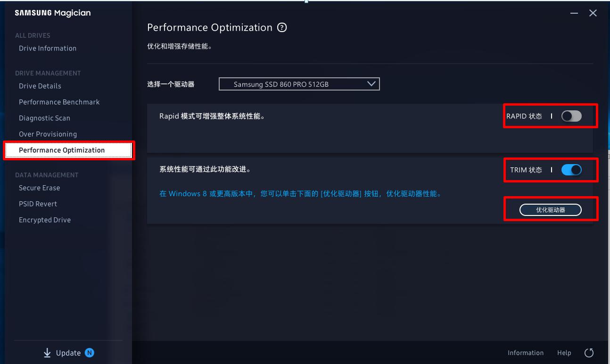The width and height of the screenshot is (610, 364).
Task: Click the SAMSUNG Magician logo
Action: pyautogui.click(x=52, y=13)
